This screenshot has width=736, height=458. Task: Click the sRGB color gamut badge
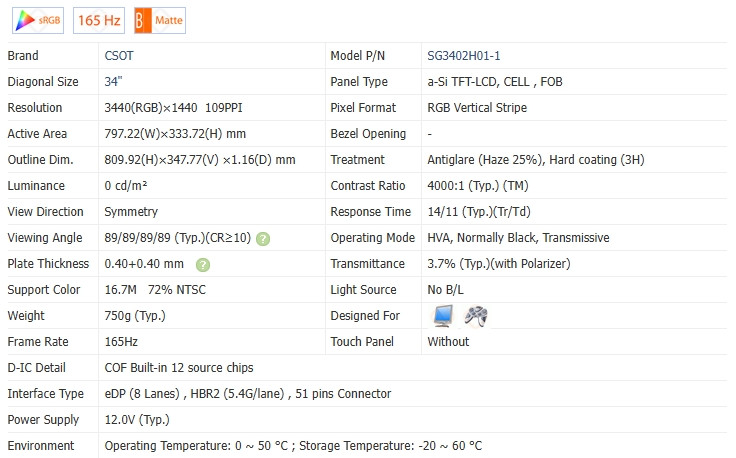pos(38,21)
